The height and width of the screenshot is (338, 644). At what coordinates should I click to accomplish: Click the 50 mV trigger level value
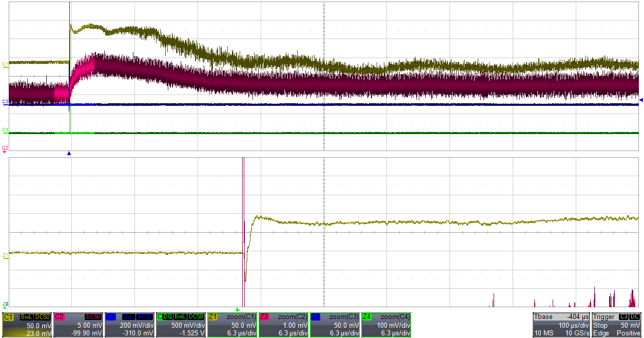click(x=632, y=325)
